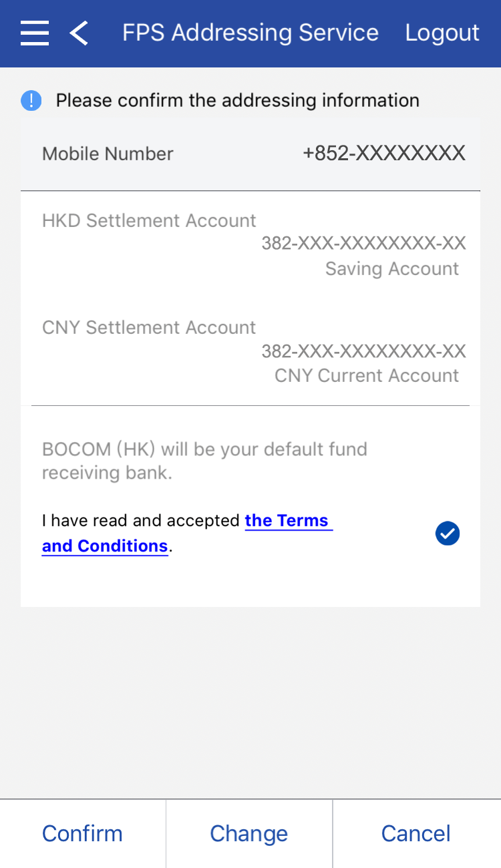Tap the HKD settlement account number

tap(363, 243)
